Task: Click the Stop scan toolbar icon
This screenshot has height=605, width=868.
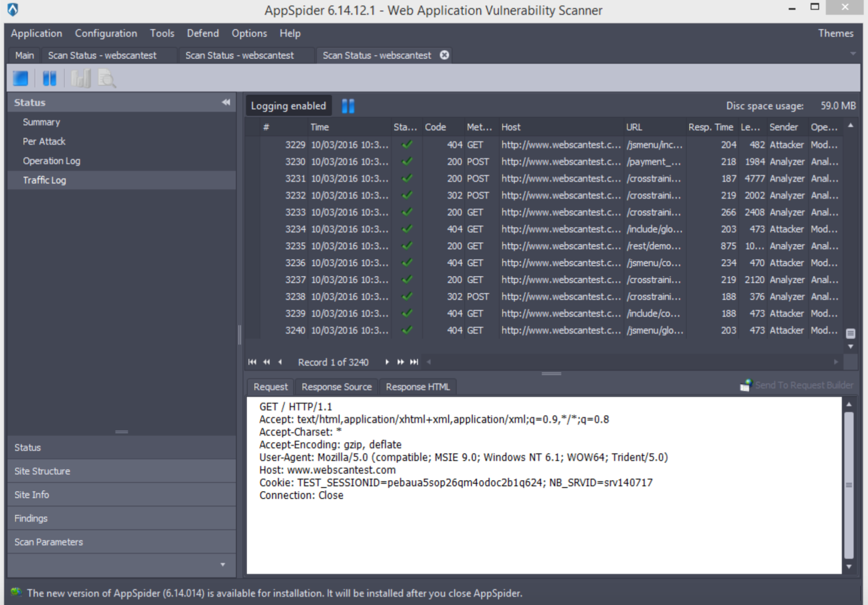Action: pyautogui.click(x=20, y=79)
